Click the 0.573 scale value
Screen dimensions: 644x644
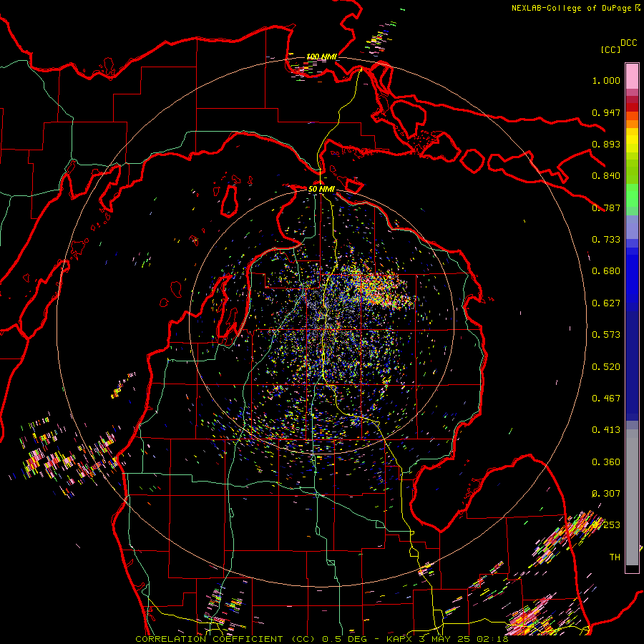point(606,335)
